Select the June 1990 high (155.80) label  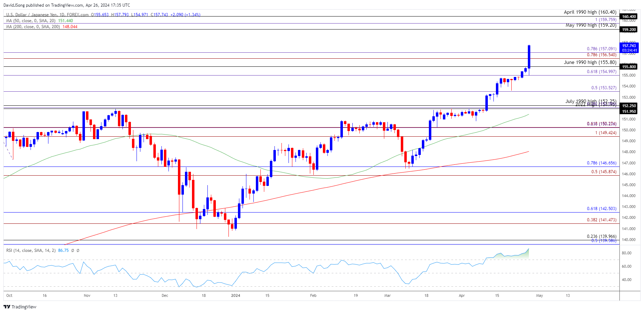tap(590, 62)
